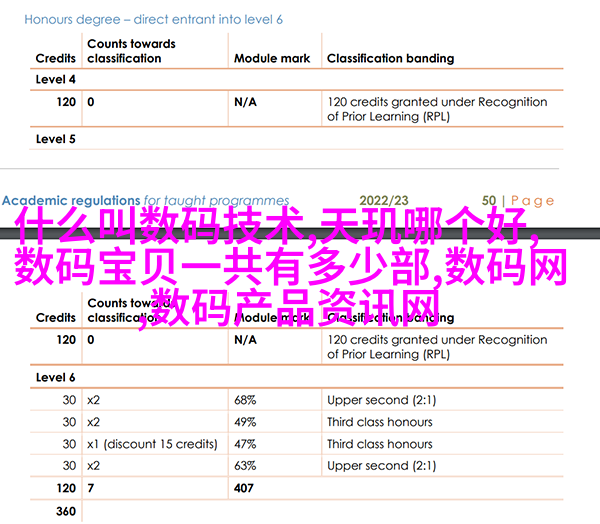Click the "360" total credits
Image resolution: width=600 pixels, height=524 pixels.
coord(66,511)
